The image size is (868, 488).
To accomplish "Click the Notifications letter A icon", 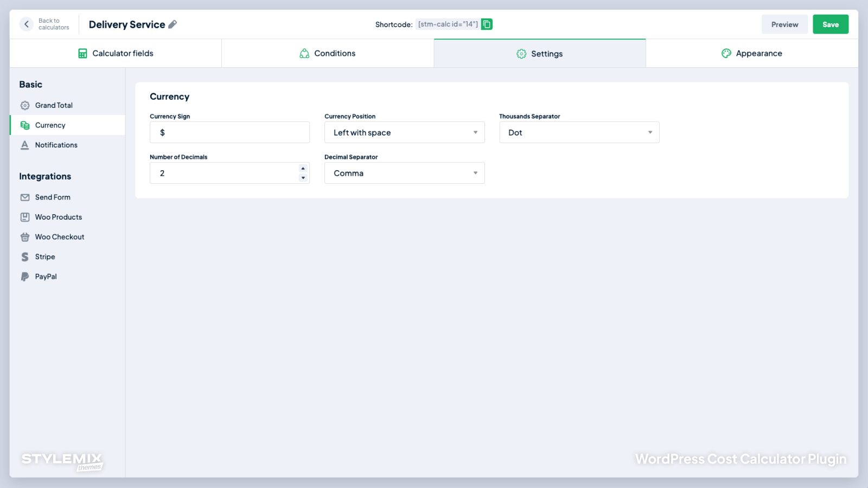I will pyautogui.click(x=24, y=145).
